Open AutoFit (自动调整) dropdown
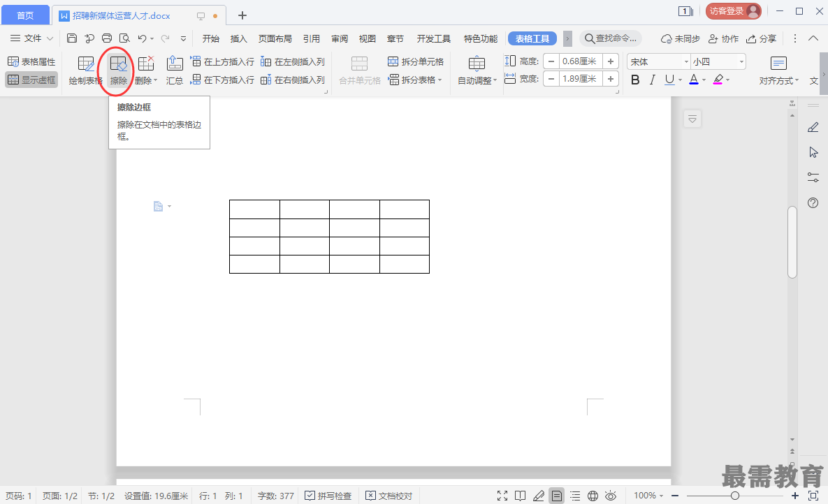Viewport: 828px width, 504px height. pos(477,71)
